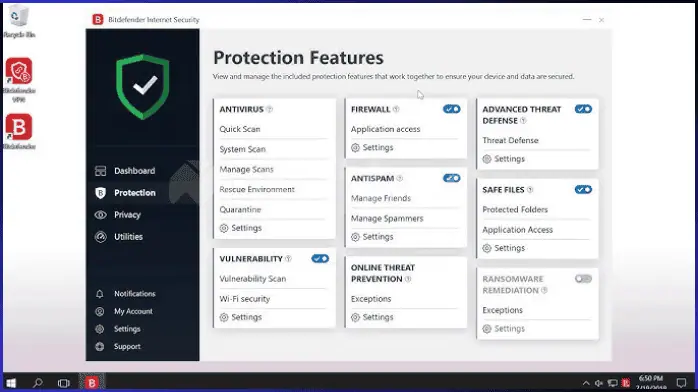Screen dimensions: 698x392
Task: Click the green shield status icon
Action: tap(142, 87)
